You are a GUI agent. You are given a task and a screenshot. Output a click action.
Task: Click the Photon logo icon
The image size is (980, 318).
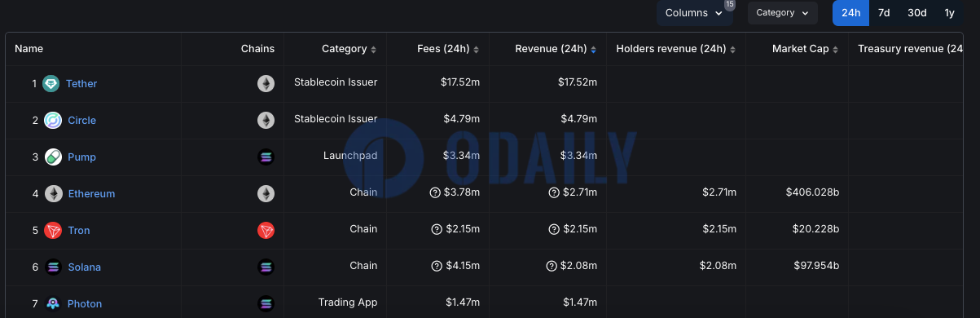(x=52, y=303)
